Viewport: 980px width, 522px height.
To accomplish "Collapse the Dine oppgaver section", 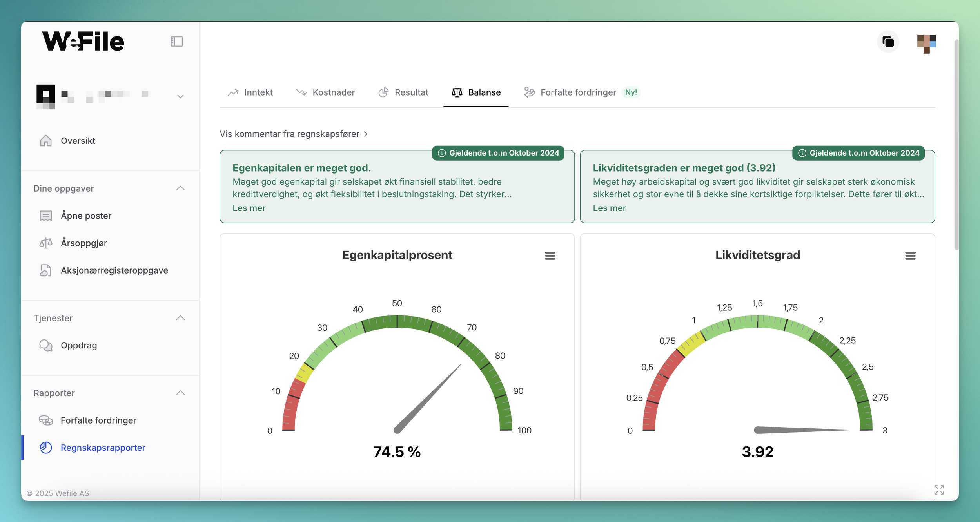I will 180,188.
